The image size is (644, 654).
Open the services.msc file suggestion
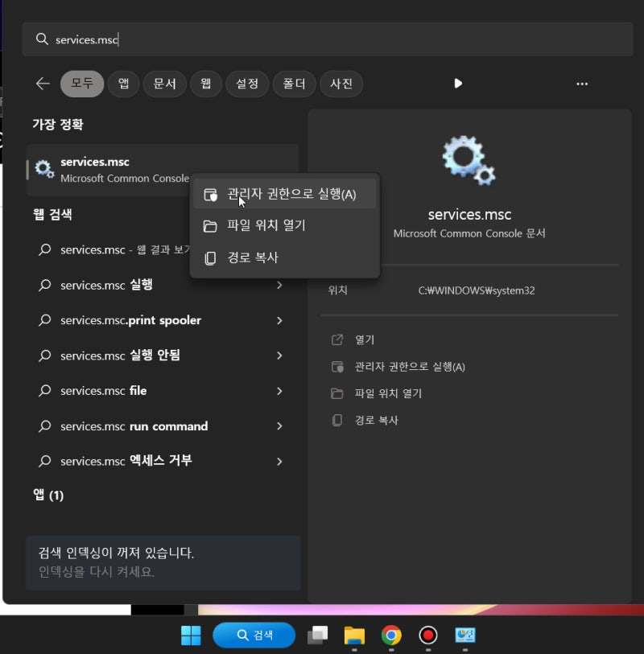pos(104,391)
